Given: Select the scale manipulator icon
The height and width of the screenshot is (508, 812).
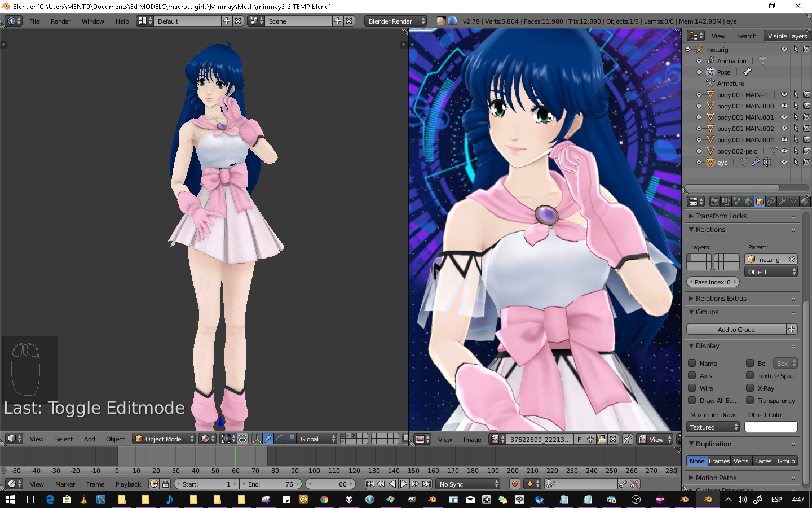Looking at the screenshot, I should pos(290,439).
